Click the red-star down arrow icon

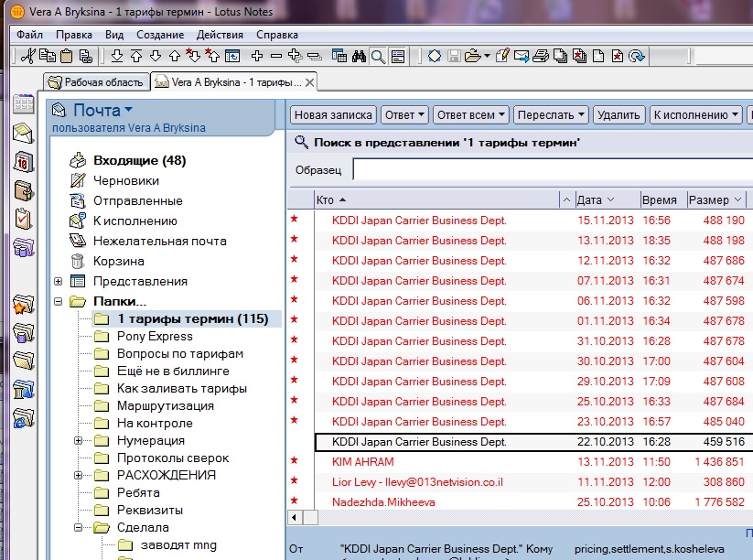click(193, 56)
